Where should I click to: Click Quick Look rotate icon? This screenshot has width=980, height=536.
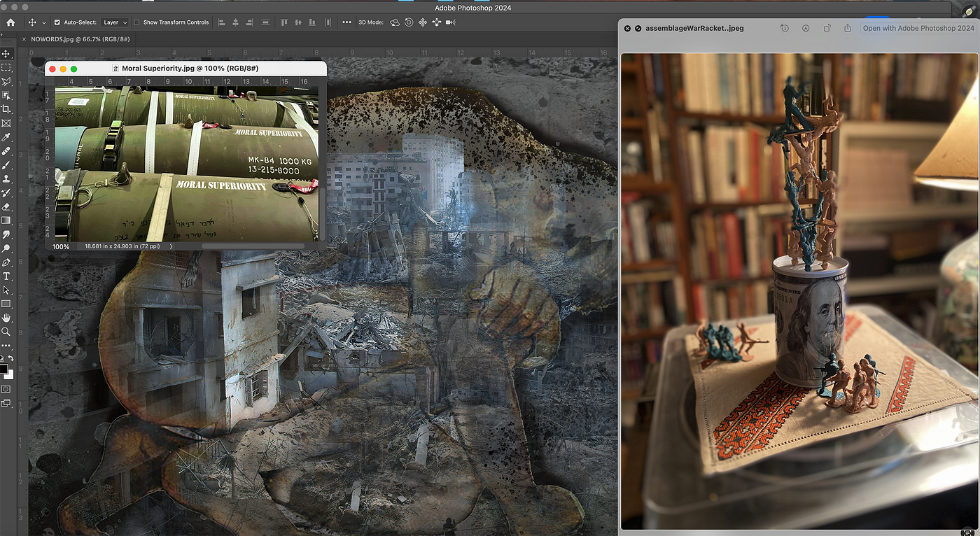coord(827,28)
